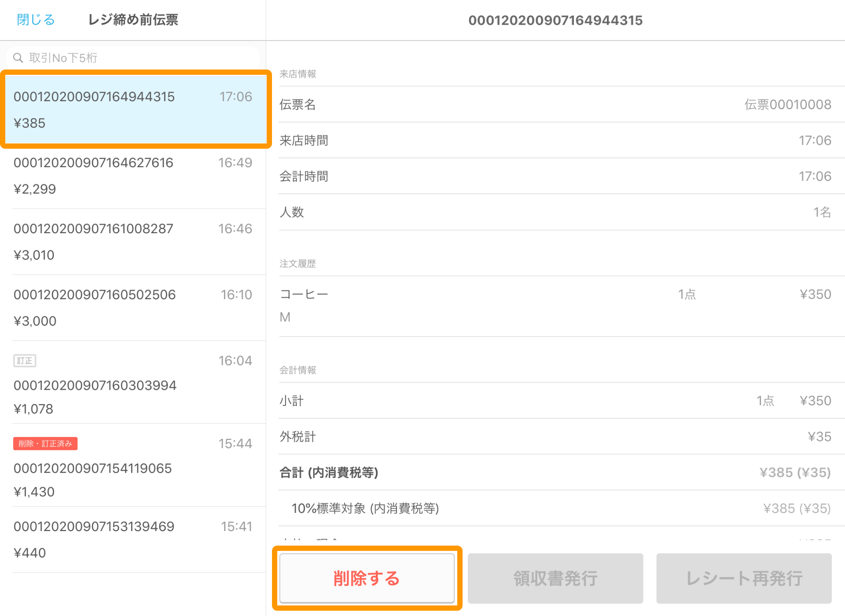Image resolution: width=845 pixels, height=616 pixels.
Task: Click the search magnifier icon
Action: click(x=18, y=58)
